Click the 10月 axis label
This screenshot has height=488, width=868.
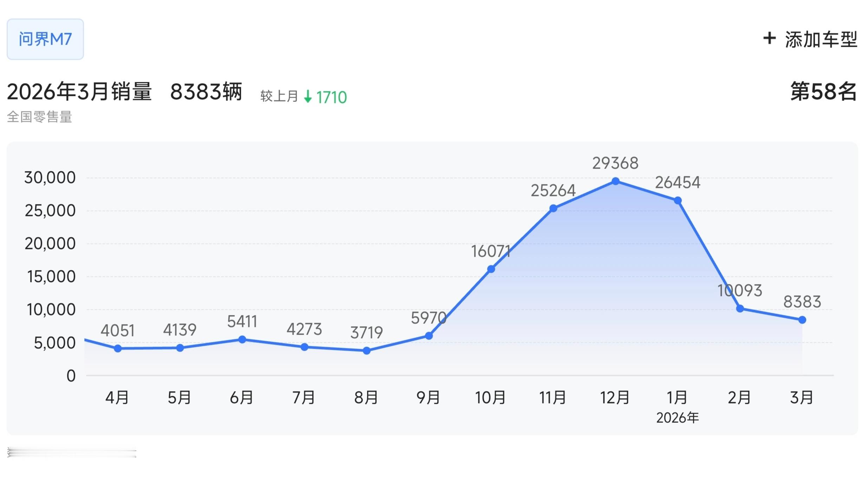point(490,397)
